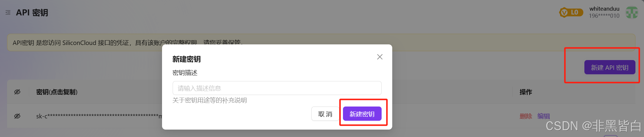
Task: Show the sk-c key using eye icon
Action: 17,116
